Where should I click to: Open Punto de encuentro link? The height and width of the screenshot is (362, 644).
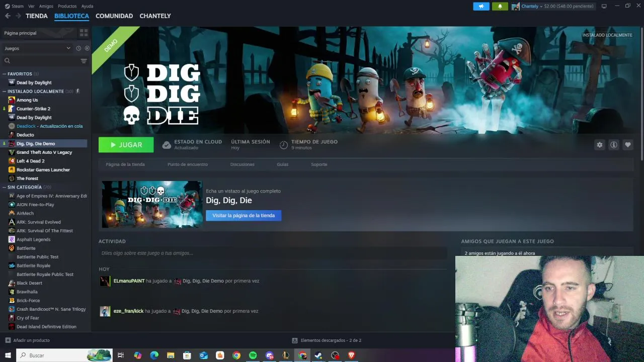point(187,164)
